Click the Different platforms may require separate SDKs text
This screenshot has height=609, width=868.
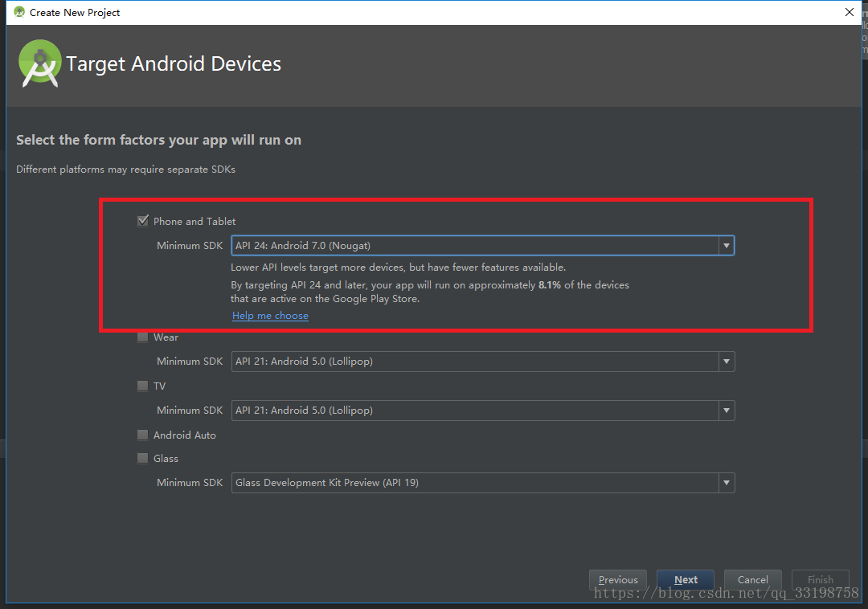click(x=125, y=170)
